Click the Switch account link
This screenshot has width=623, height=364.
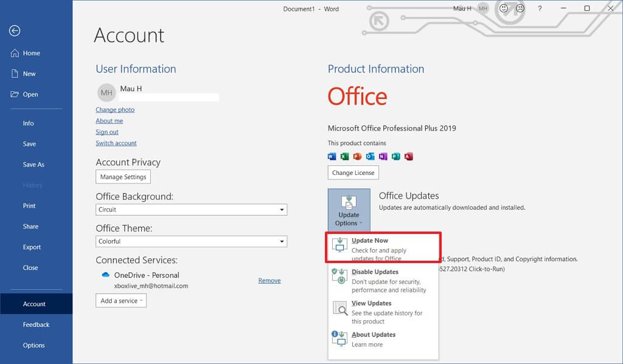116,143
